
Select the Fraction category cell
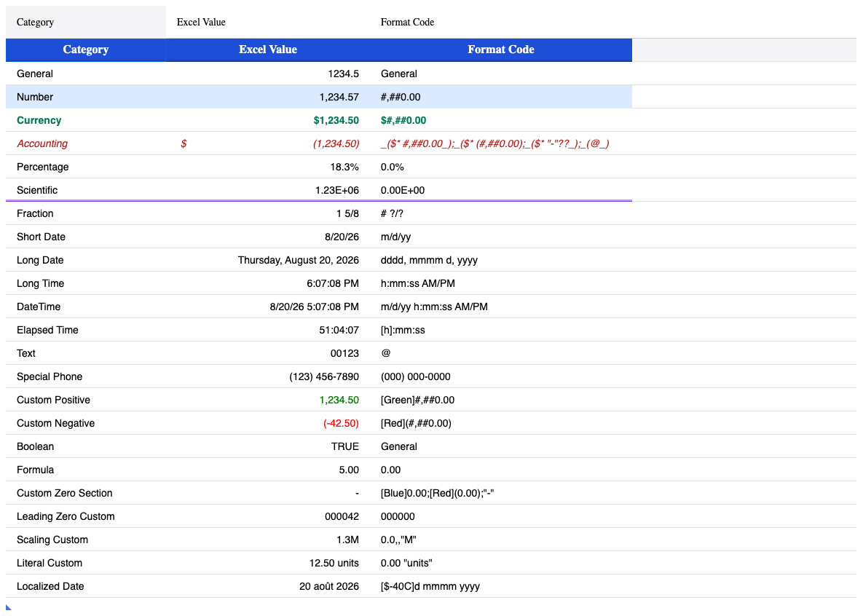tap(85, 213)
